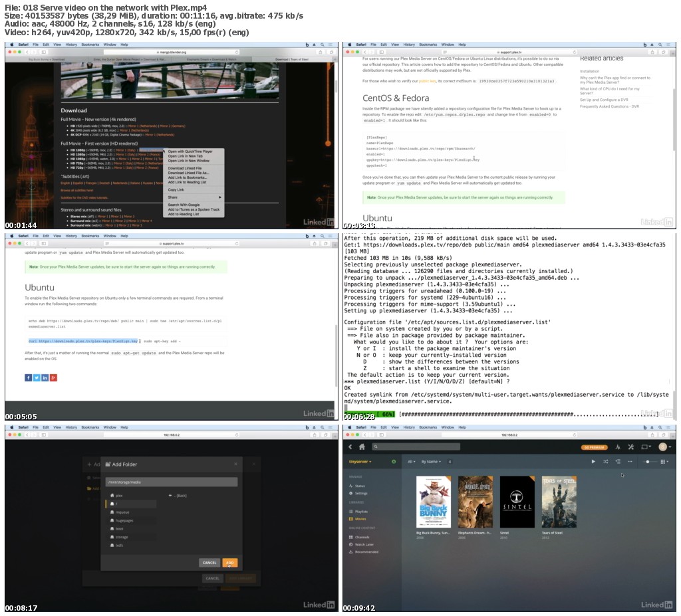Click Plex home icon in movie library
Screen dimensions: 681x616
362,447
